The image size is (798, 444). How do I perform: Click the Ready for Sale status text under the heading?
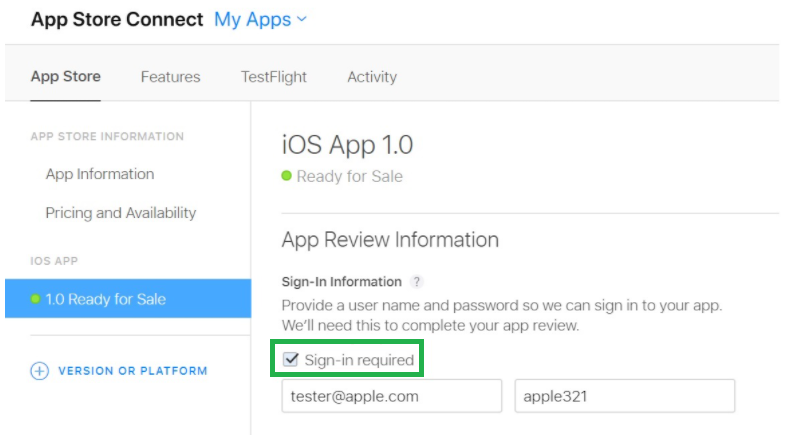(350, 176)
